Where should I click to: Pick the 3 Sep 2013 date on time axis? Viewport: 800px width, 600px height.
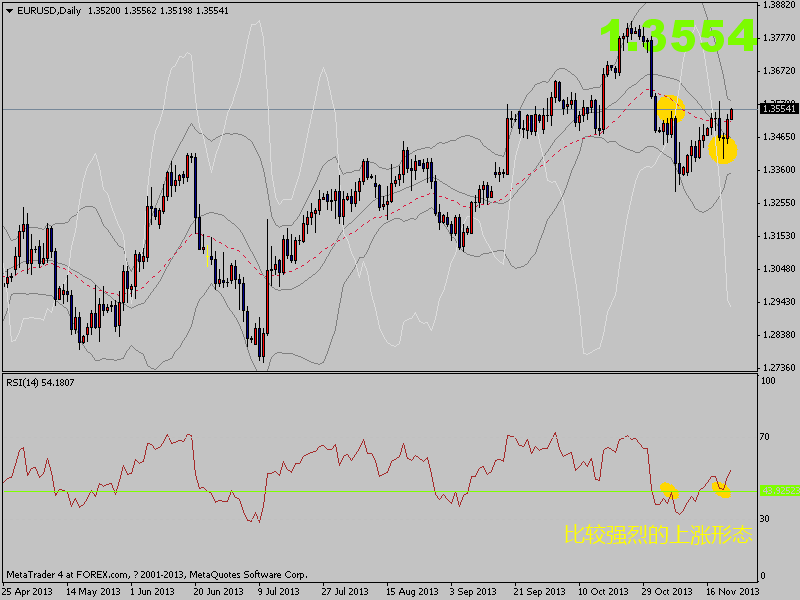point(473,592)
